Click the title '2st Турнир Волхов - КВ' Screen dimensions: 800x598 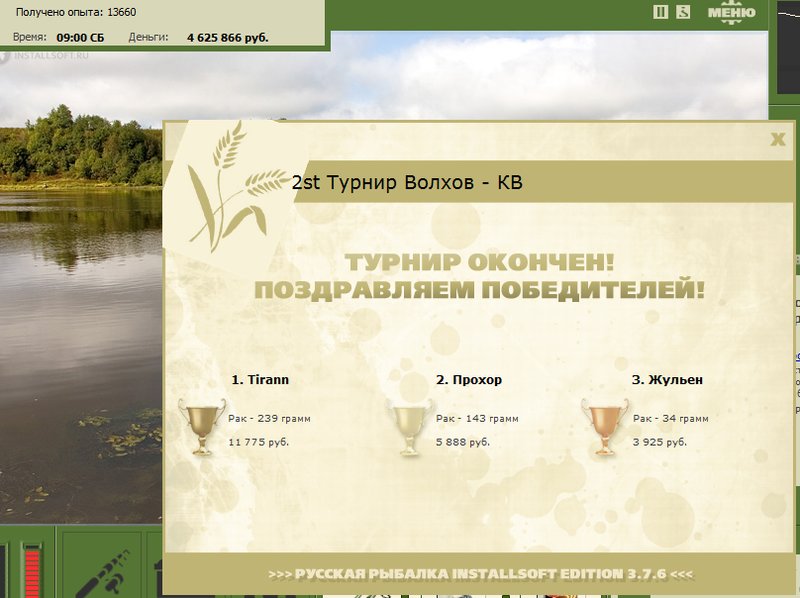coord(407,182)
